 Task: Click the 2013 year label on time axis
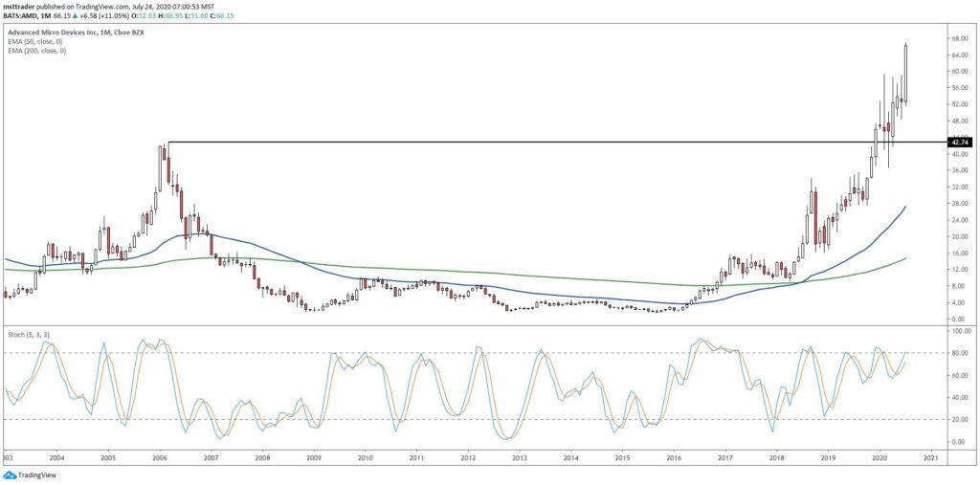click(520, 457)
